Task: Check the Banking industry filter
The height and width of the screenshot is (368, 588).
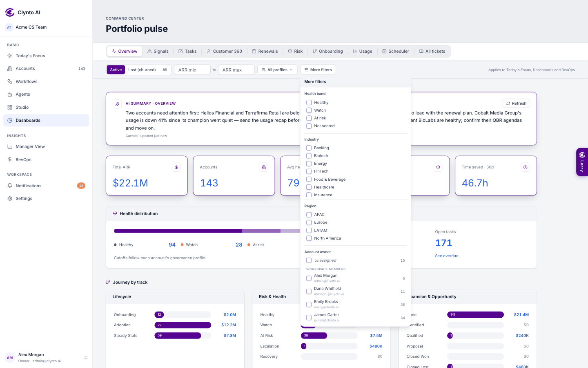Action: tap(309, 148)
